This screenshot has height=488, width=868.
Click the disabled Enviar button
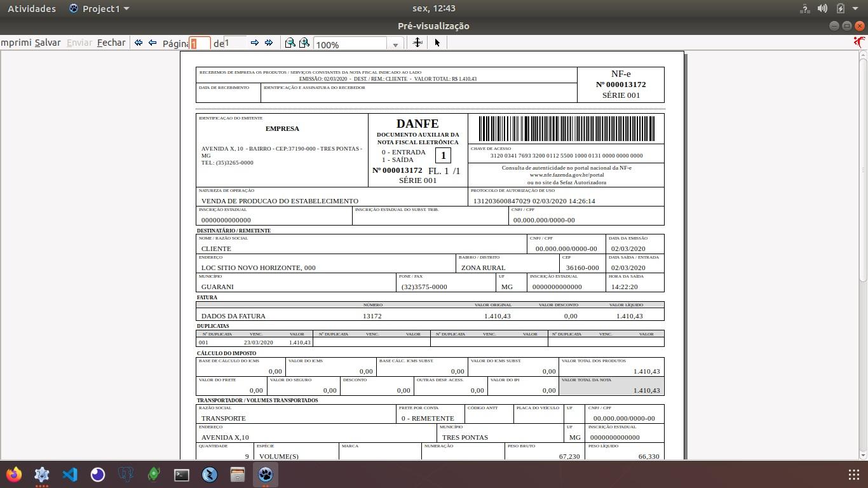(x=79, y=43)
